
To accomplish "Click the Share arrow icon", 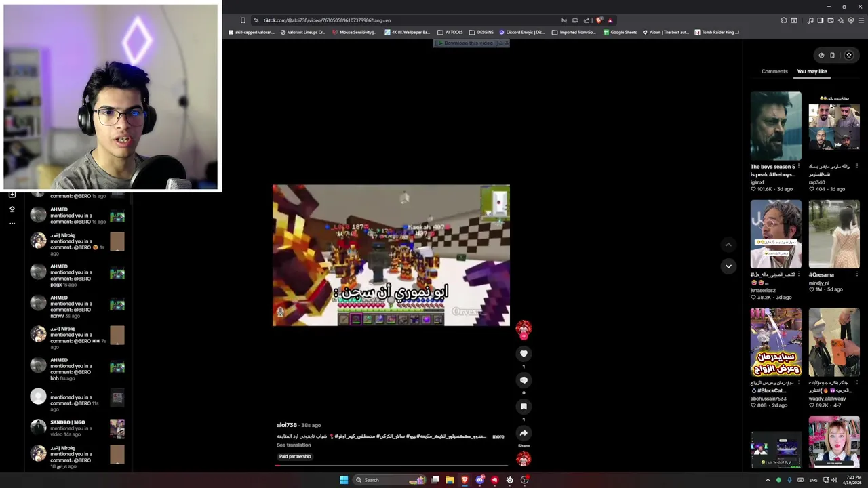I will pyautogui.click(x=524, y=433).
